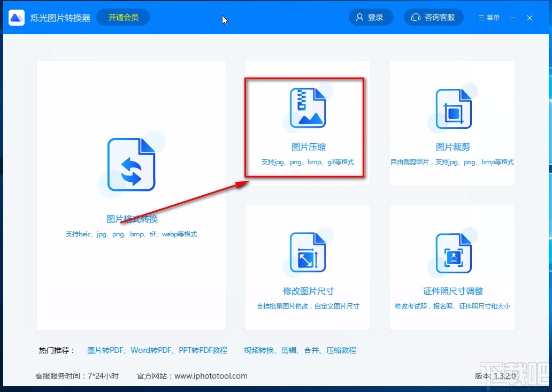This screenshot has width=552, height=392.
Task: Visit the 官方网站 www.iphototool.com link
Action: tap(211, 376)
